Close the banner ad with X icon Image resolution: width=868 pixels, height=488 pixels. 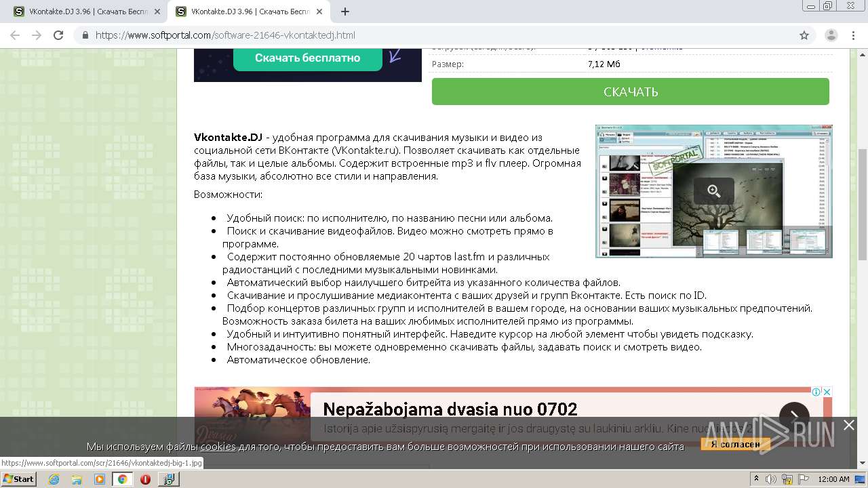coord(827,392)
